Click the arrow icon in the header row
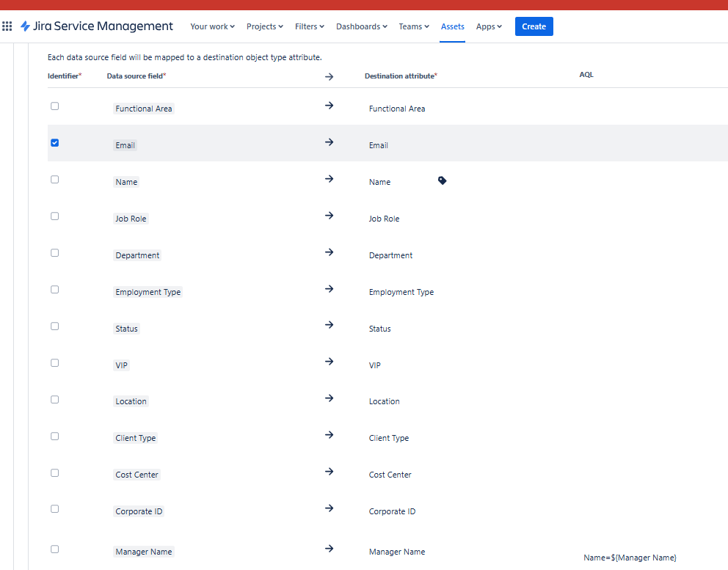Screen dimensions: 728x570 pyautogui.click(x=330, y=77)
